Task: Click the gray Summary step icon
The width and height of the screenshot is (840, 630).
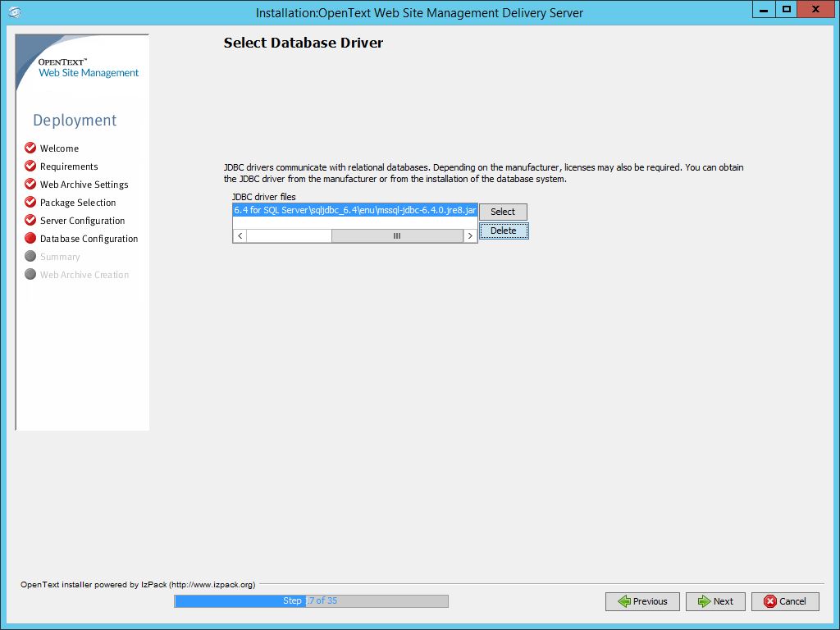Action: [x=30, y=256]
